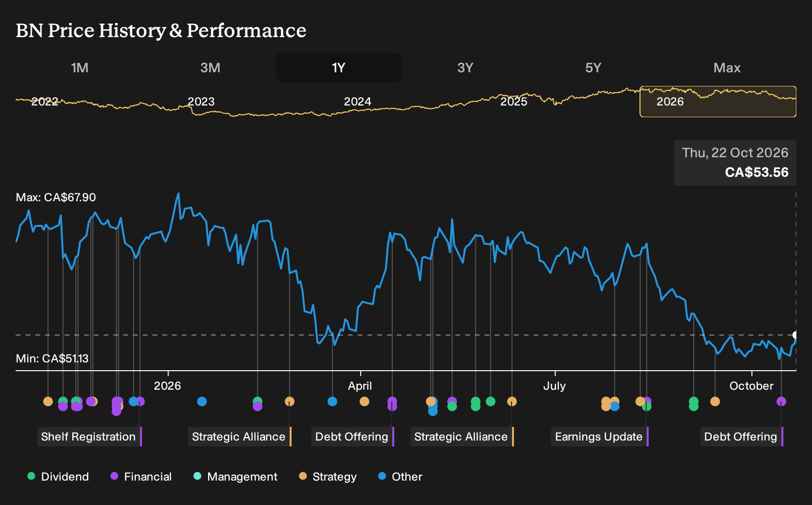Viewport: 812px width, 505px height.
Task: Click the CA$53.56 price in the tooltip
Action: point(756,172)
